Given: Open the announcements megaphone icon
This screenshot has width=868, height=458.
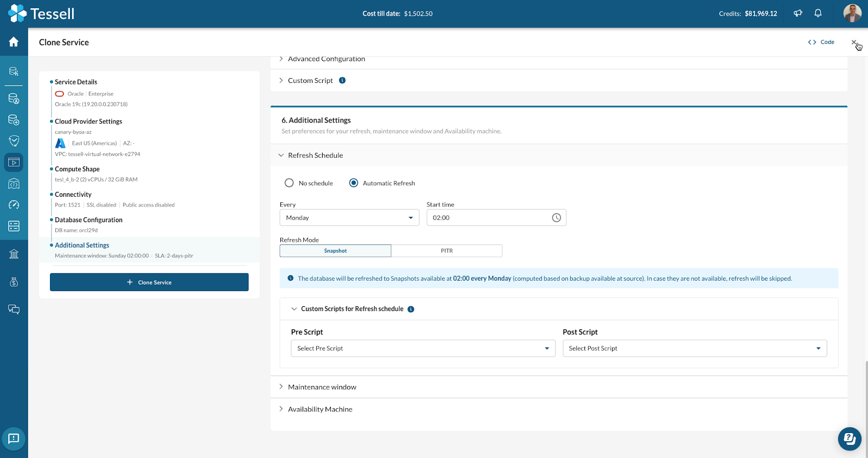Looking at the screenshot, I should click(x=798, y=14).
